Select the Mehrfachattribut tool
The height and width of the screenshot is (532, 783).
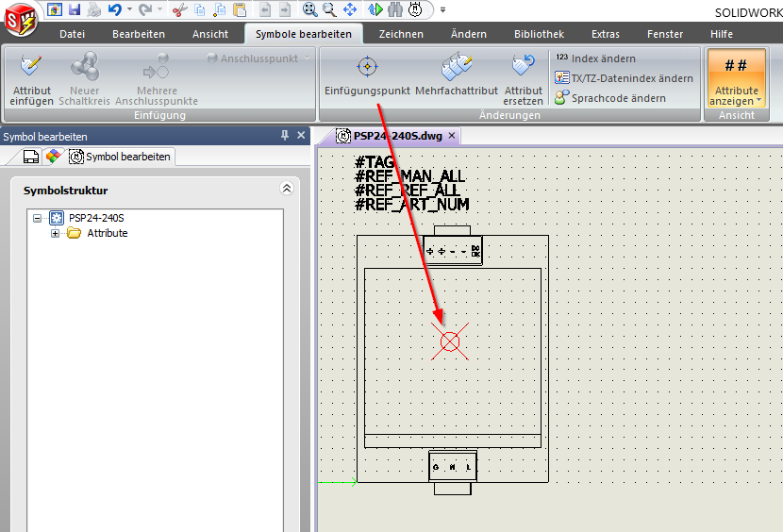click(456, 67)
